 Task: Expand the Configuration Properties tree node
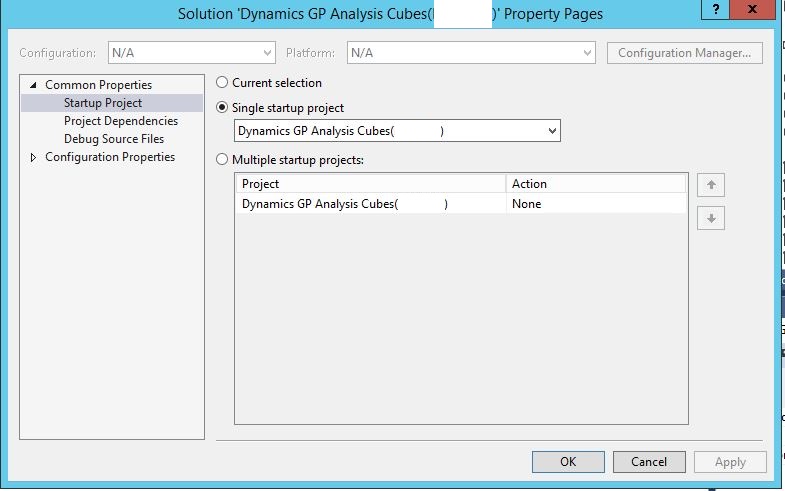coord(33,157)
